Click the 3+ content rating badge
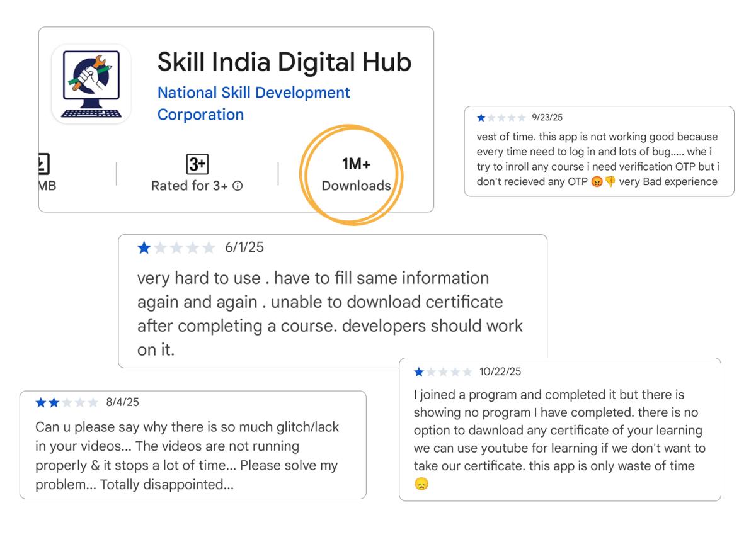 pyautogui.click(x=197, y=164)
